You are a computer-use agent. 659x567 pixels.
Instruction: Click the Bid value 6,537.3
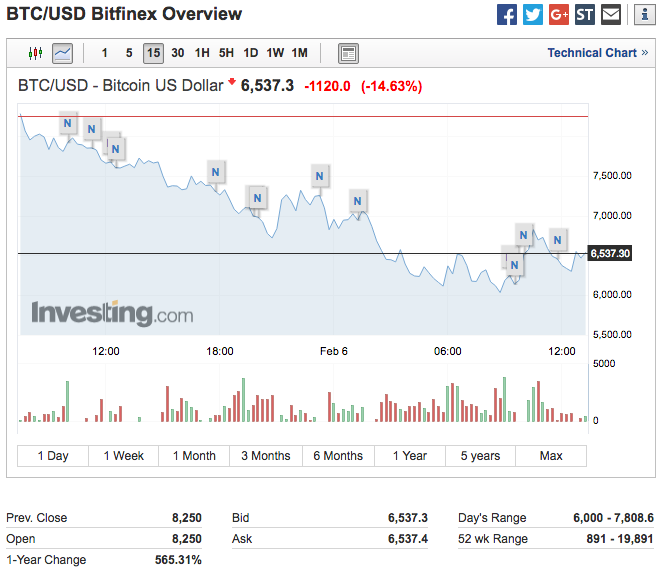[x=408, y=517]
